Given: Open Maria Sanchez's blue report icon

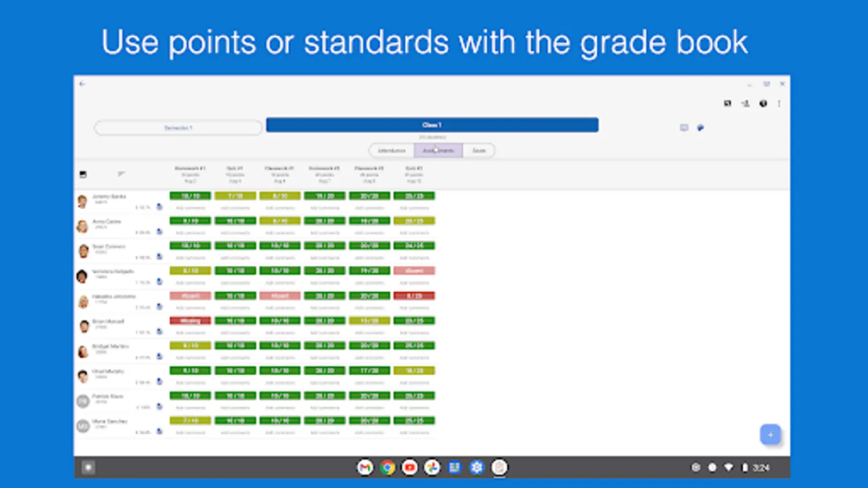Looking at the screenshot, I should click(x=159, y=431).
